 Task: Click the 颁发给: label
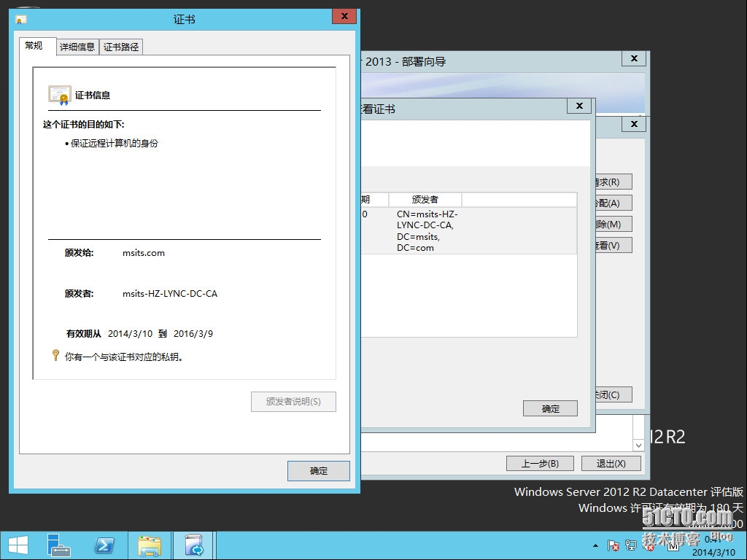click(79, 253)
